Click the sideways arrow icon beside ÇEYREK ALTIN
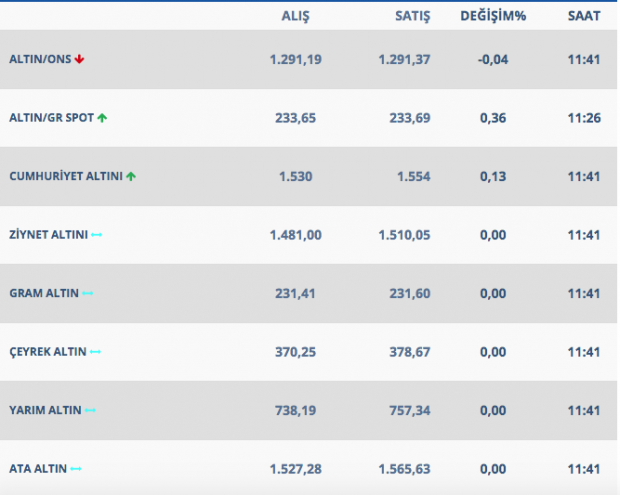 95,352
